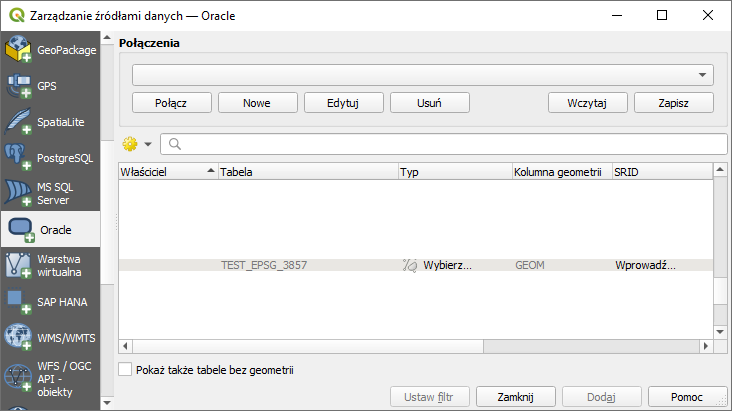
Task: Select the WMS/WMTS globe icon
Action: point(19,337)
